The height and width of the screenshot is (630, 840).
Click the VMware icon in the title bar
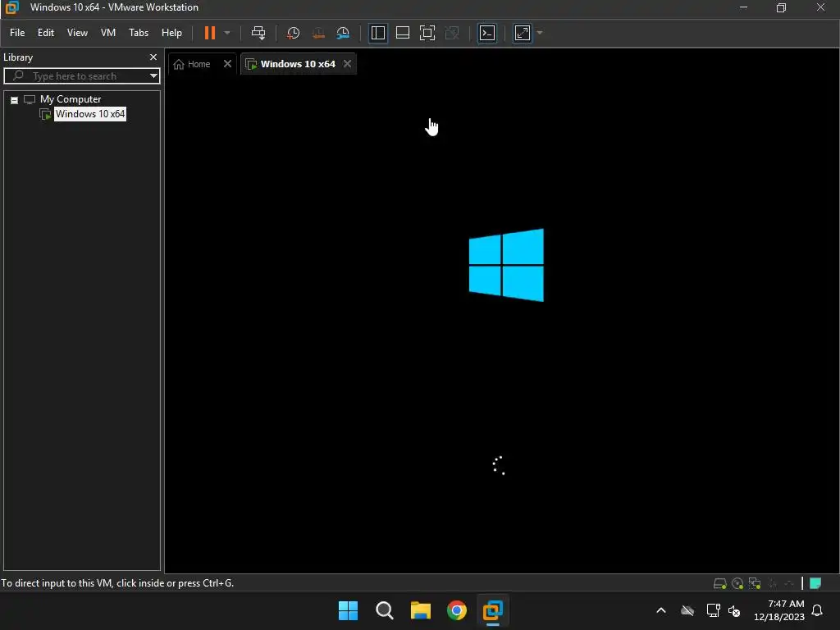11,7
